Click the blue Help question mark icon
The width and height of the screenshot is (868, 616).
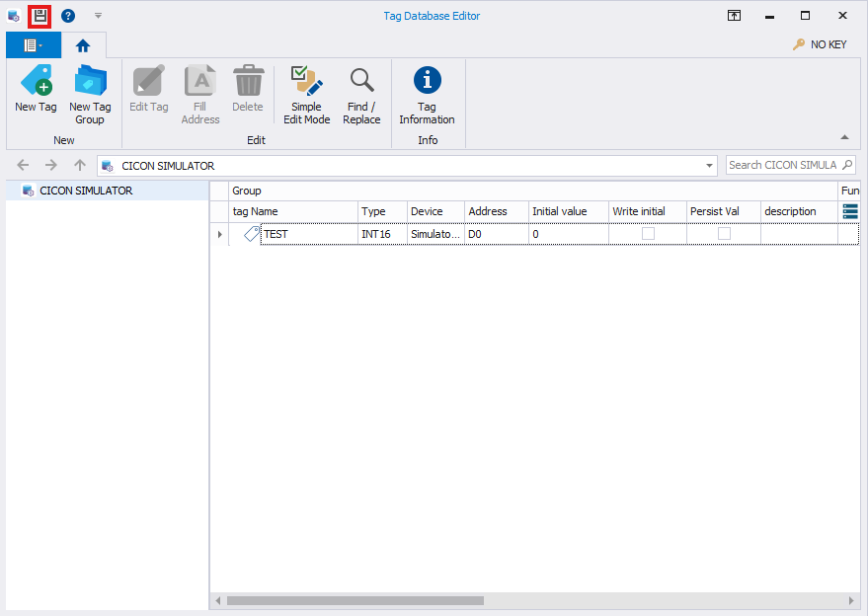[68, 16]
